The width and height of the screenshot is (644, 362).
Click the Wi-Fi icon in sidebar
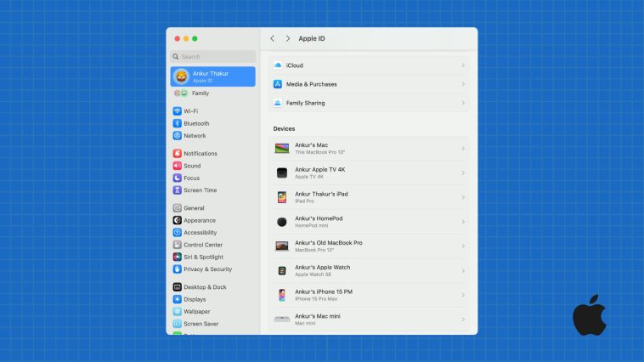pos(177,111)
